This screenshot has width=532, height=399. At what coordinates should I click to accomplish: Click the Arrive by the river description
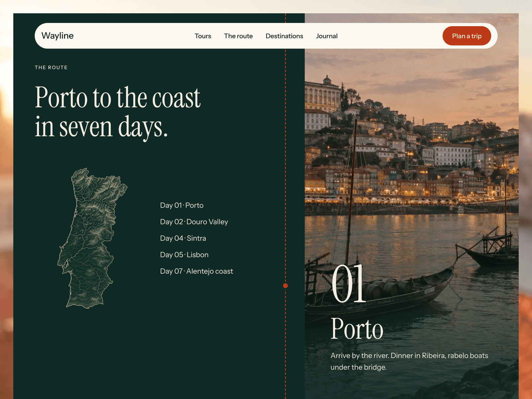coord(409,361)
